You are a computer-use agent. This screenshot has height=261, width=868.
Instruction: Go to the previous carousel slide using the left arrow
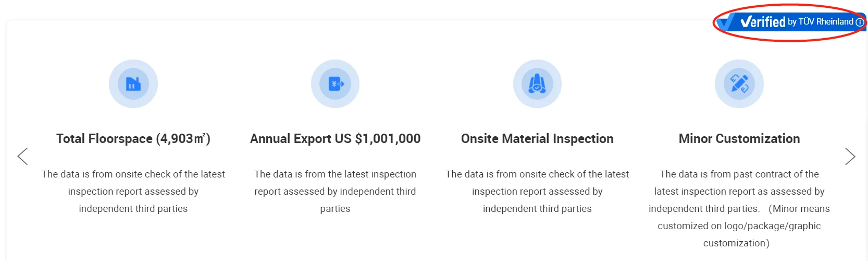[x=22, y=156]
